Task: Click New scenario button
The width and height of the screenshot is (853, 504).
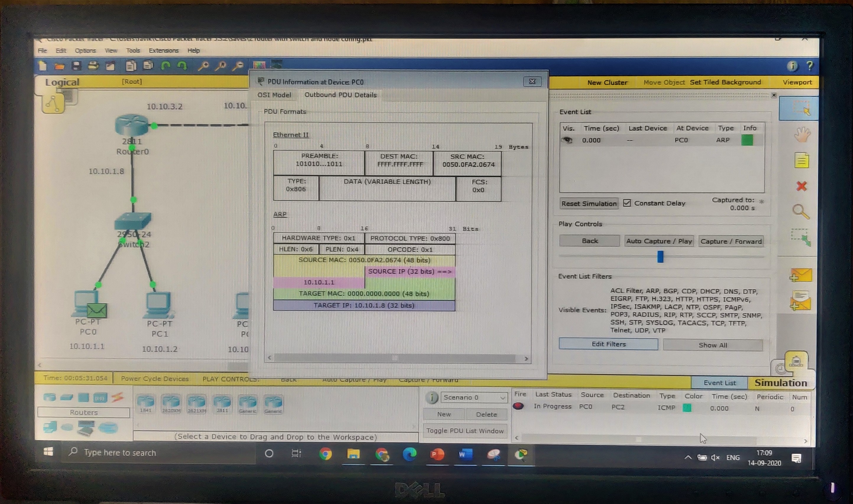Action: pos(443,414)
